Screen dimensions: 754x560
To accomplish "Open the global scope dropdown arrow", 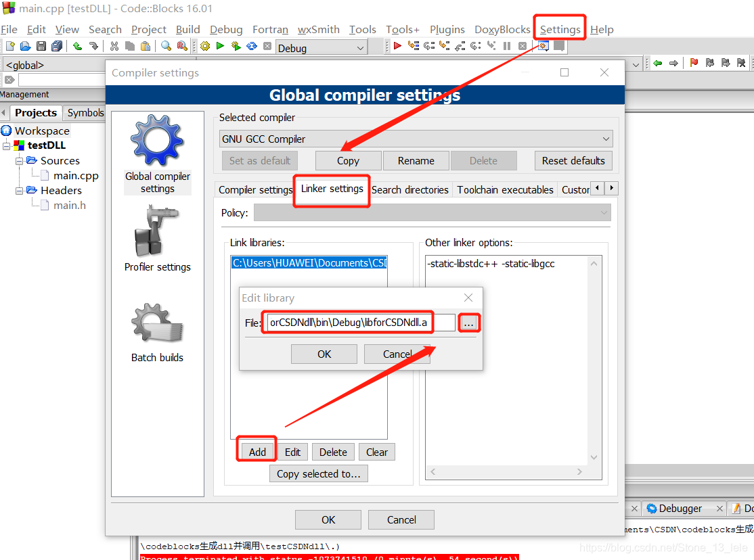I will coord(636,64).
